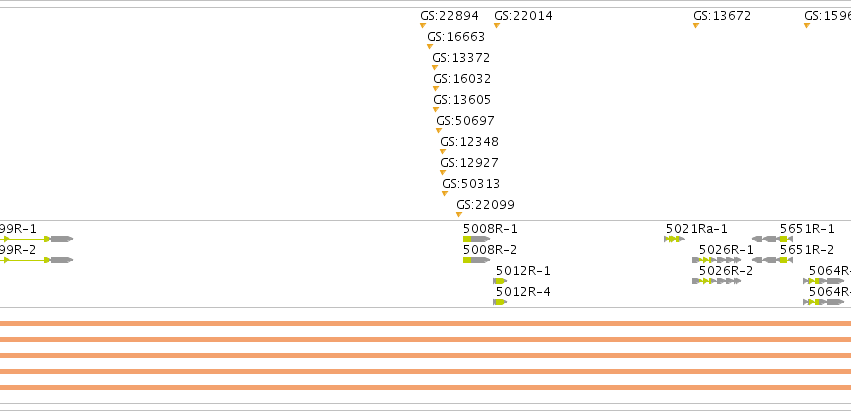Click the GS:22894 label text
Image resolution: width=851 pixels, height=411 pixels.
coord(449,16)
